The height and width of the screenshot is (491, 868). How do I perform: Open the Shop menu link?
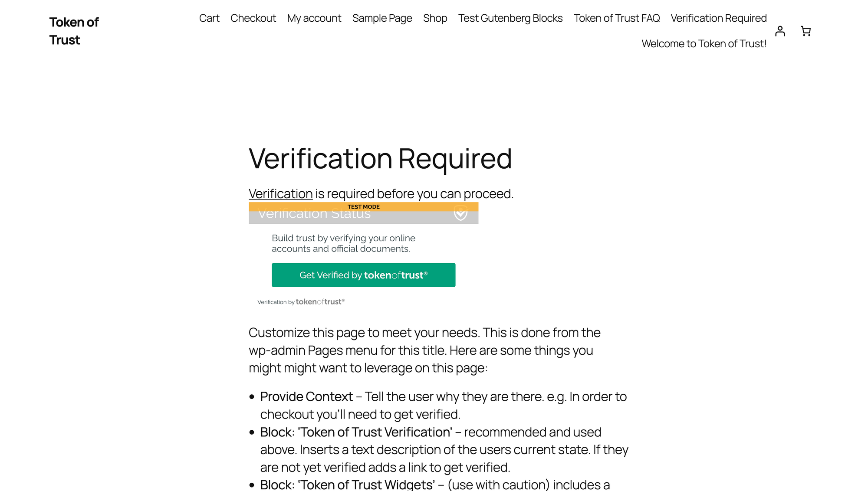[435, 18]
